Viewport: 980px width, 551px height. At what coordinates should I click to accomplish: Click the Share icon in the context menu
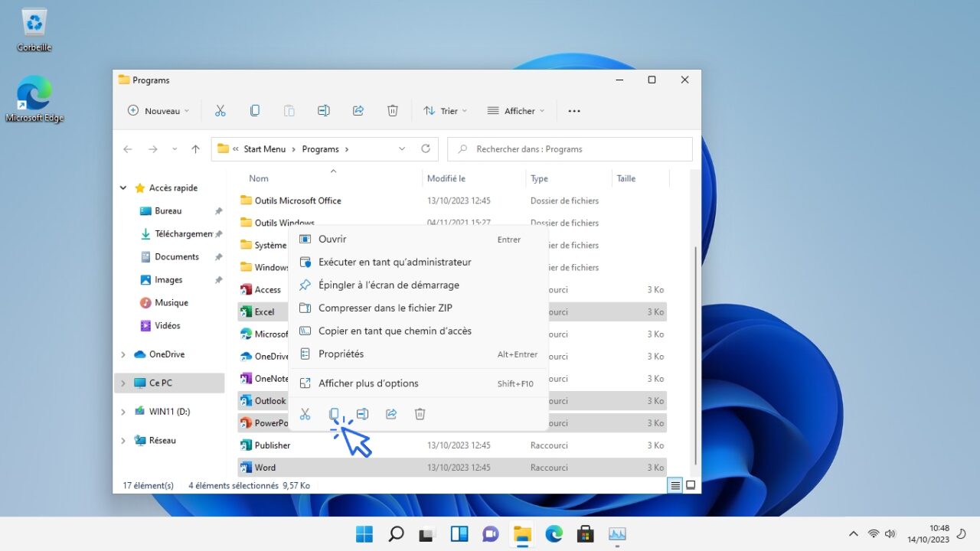pyautogui.click(x=390, y=413)
